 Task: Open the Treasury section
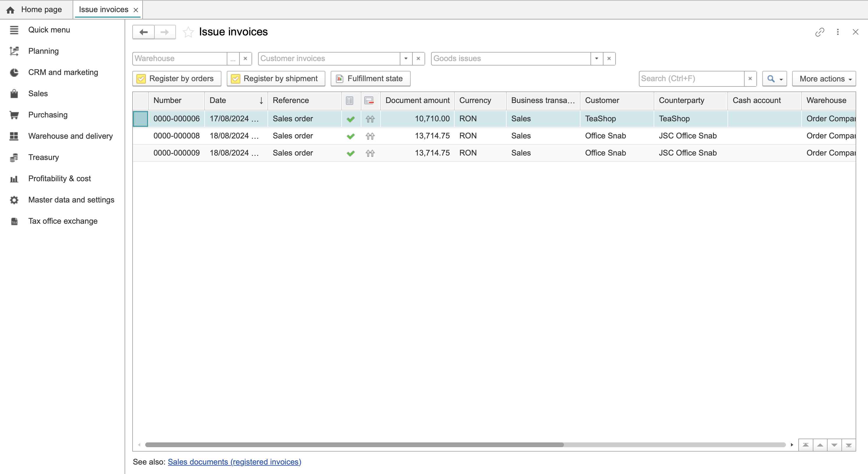43,157
